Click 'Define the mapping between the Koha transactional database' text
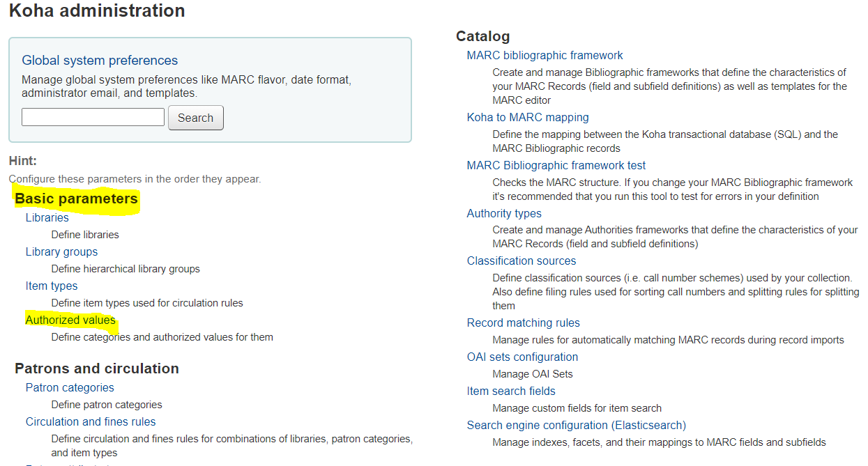868x466 pixels. pos(666,141)
